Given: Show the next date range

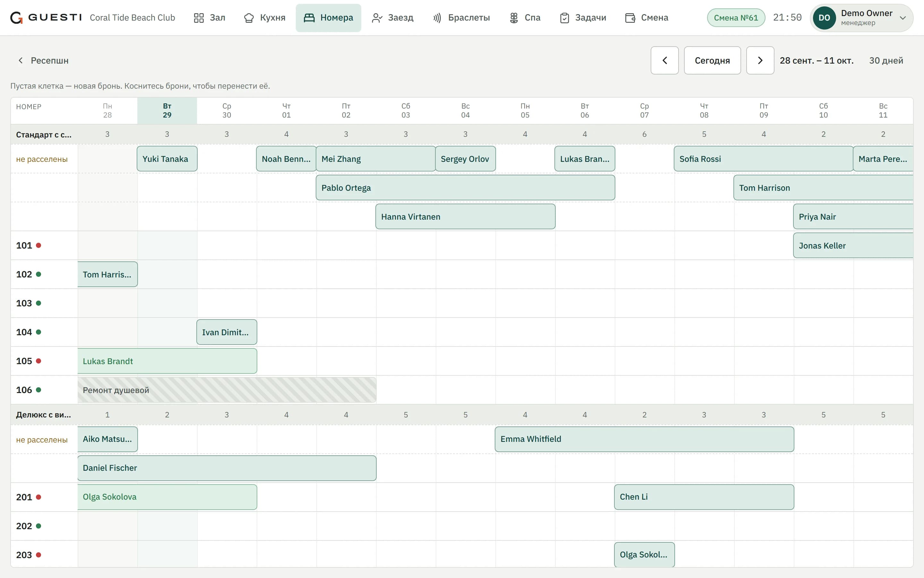Looking at the screenshot, I should pos(760,60).
